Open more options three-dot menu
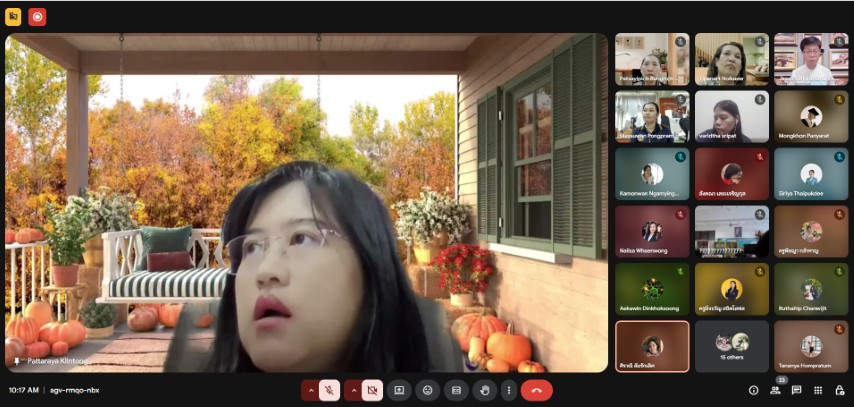The image size is (854, 407). tap(509, 390)
